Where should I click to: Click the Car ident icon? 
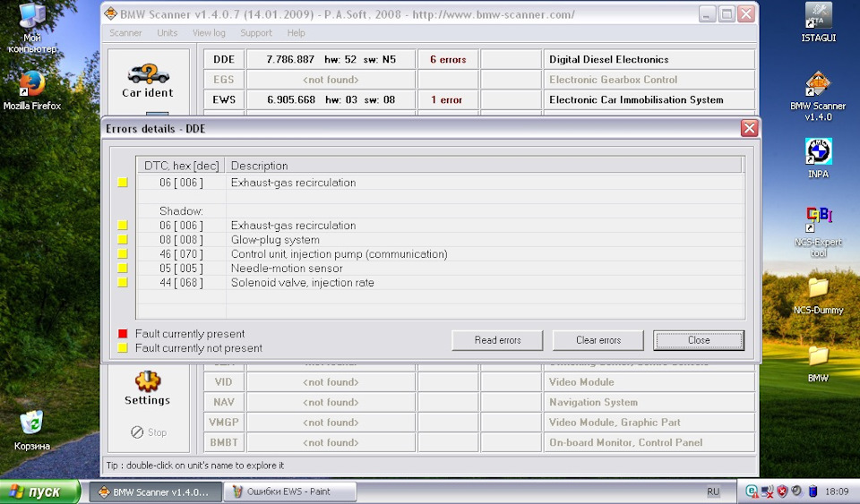pos(148,74)
